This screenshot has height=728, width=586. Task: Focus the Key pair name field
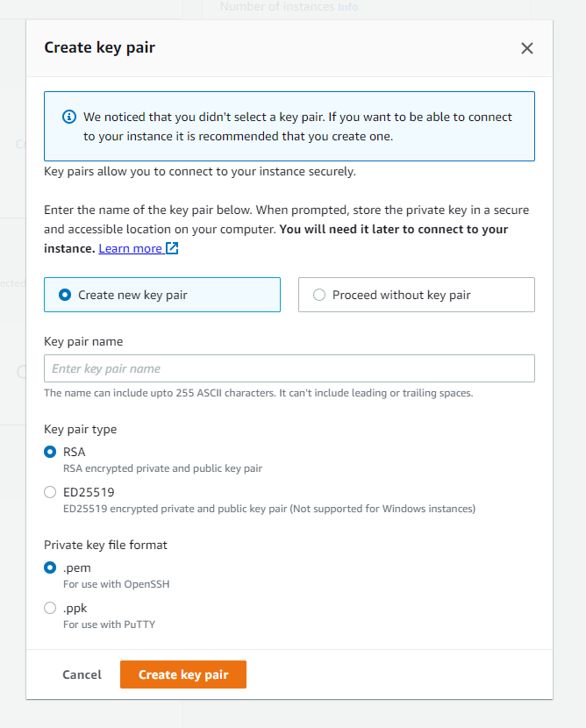click(x=289, y=368)
